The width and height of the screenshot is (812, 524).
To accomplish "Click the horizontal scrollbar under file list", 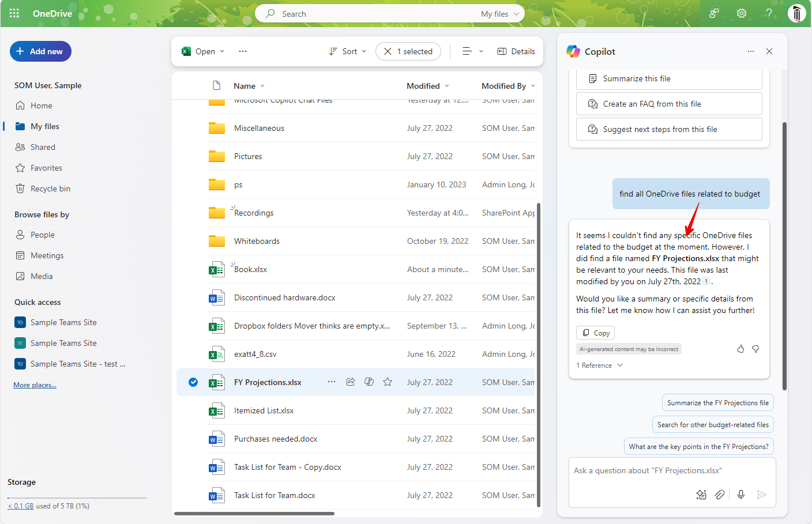I will coord(254,513).
